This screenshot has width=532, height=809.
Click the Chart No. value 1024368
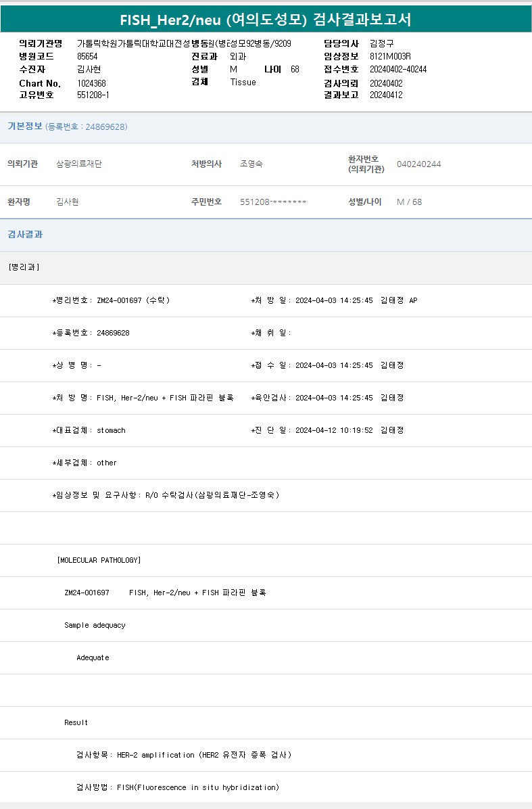tap(91, 83)
